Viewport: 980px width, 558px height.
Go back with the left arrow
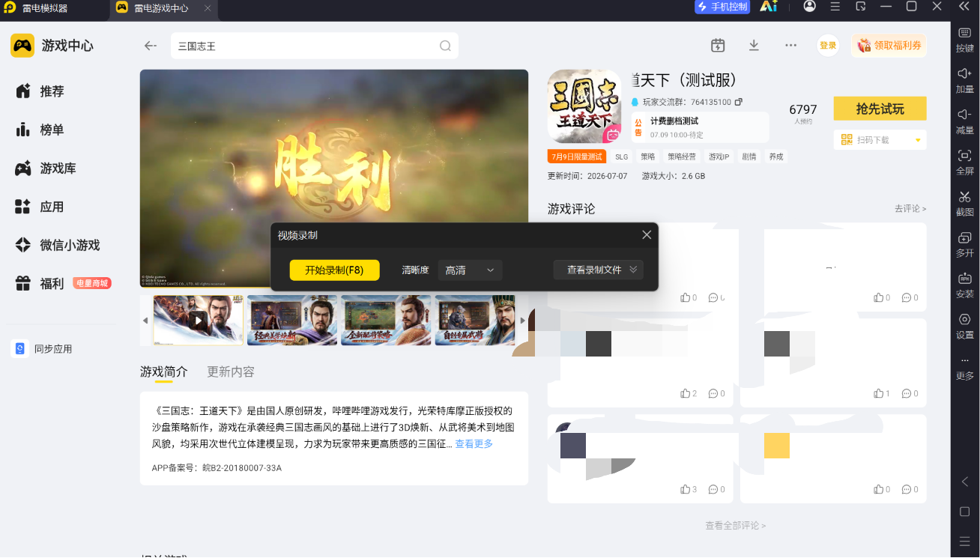tap(151, 46)
